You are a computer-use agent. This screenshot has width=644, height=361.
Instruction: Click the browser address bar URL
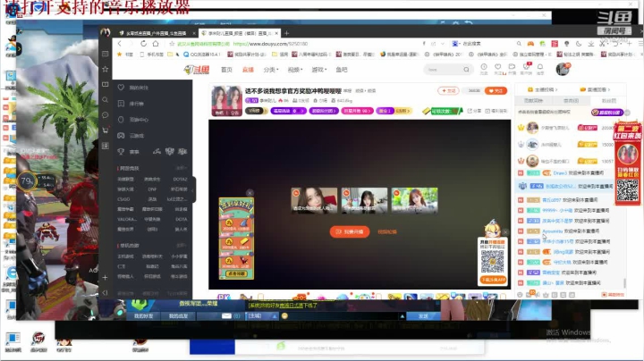(270, 44)
